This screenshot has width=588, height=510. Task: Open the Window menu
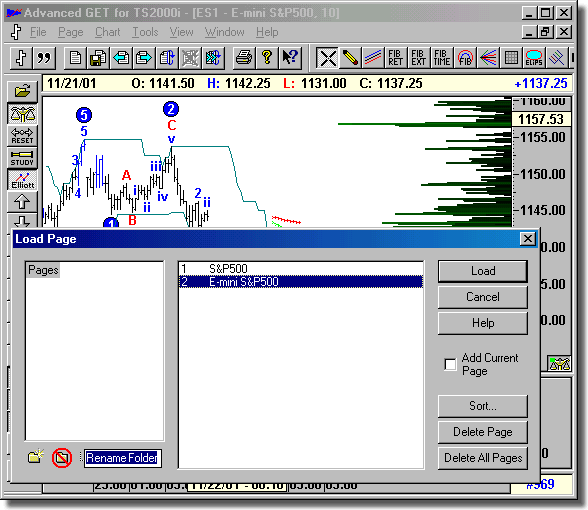tap(225, 32)
